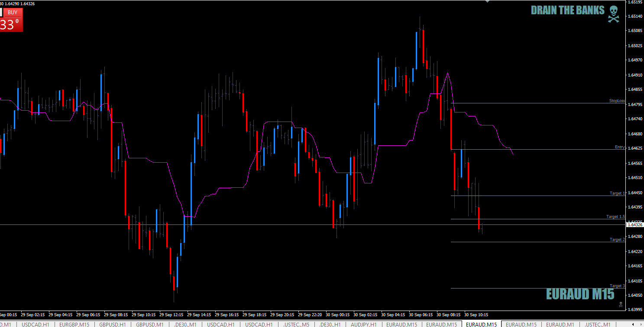
Task: Click the 1.64740 price axis value
Action: pos(635,119)
